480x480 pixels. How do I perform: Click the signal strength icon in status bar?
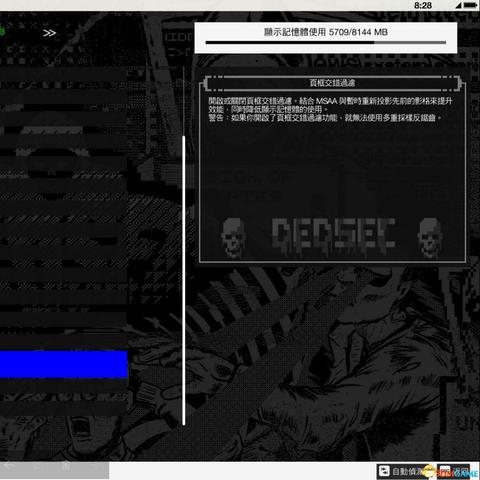(x=459, y=5)
